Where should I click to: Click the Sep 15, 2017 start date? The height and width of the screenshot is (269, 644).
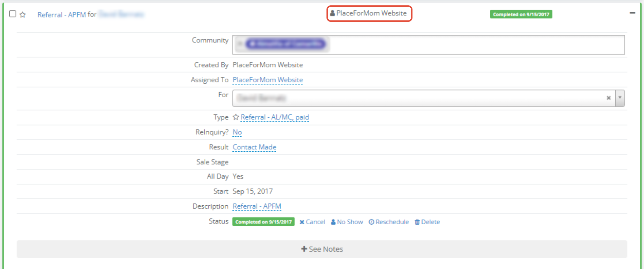(253, 191)
